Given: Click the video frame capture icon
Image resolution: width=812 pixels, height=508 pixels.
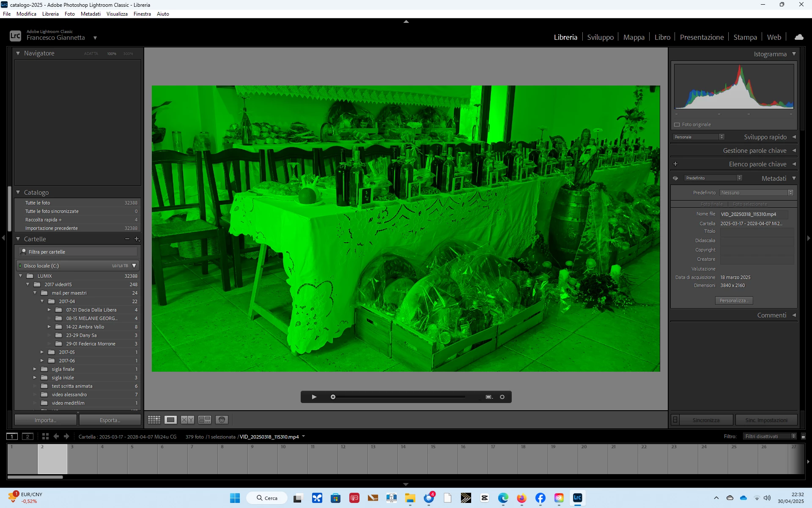Looking at the screenshot, I should (x=489, y=397).
